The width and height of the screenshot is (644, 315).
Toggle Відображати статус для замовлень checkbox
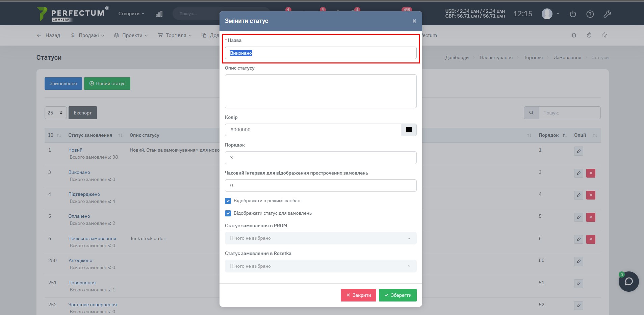[228, 213]
